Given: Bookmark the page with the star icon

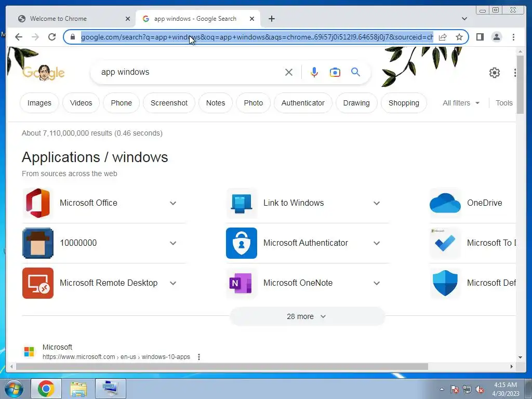Looking at the screenshot, I should [459, 37].
